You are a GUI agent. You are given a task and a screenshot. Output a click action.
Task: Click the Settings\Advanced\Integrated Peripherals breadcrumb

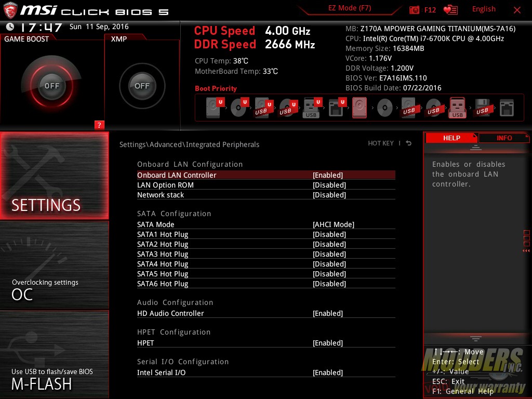[x=189, y=144]
